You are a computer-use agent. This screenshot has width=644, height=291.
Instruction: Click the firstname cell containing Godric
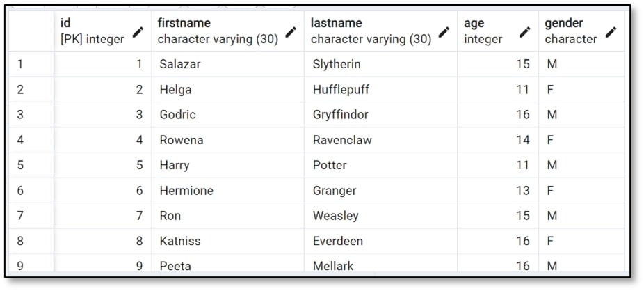pos(178,115)
